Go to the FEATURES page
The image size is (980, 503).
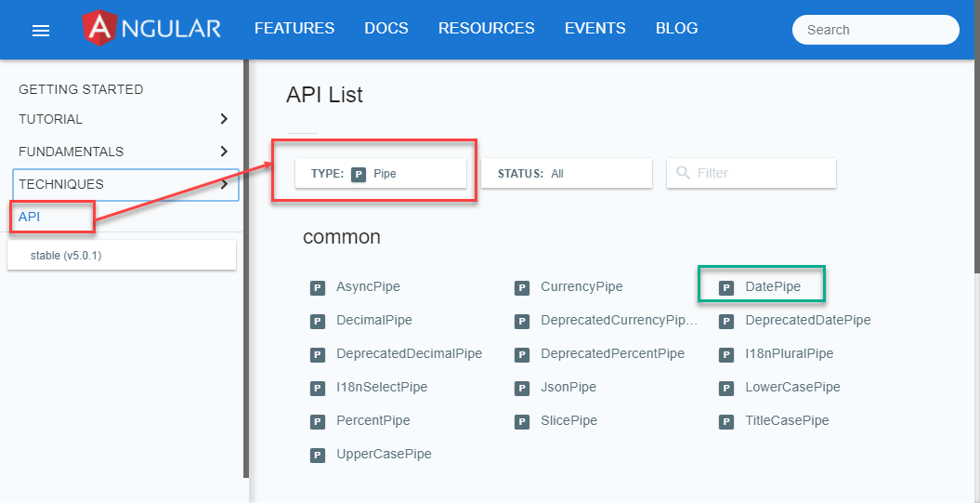294,29
